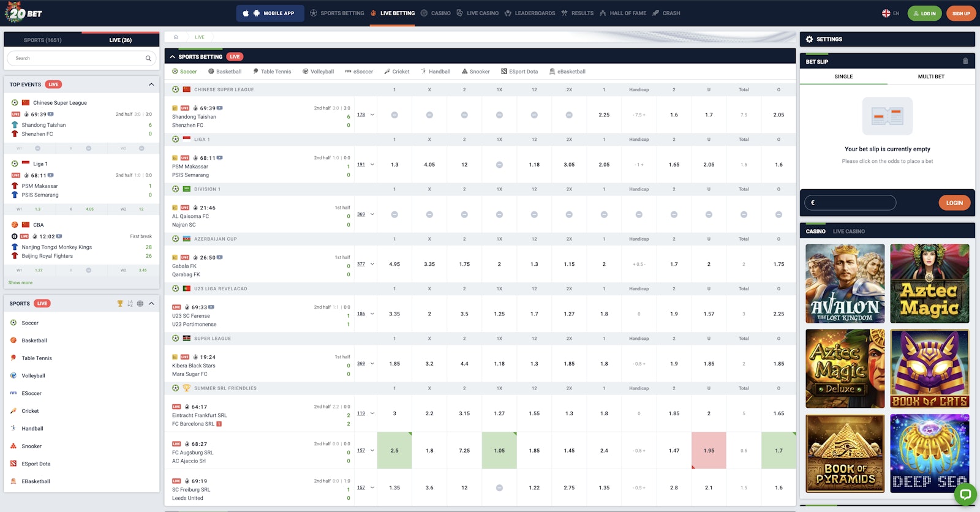Select the Single bet slip mode
The height and width of the screenshot is (512, 980).
pos(843,77)
